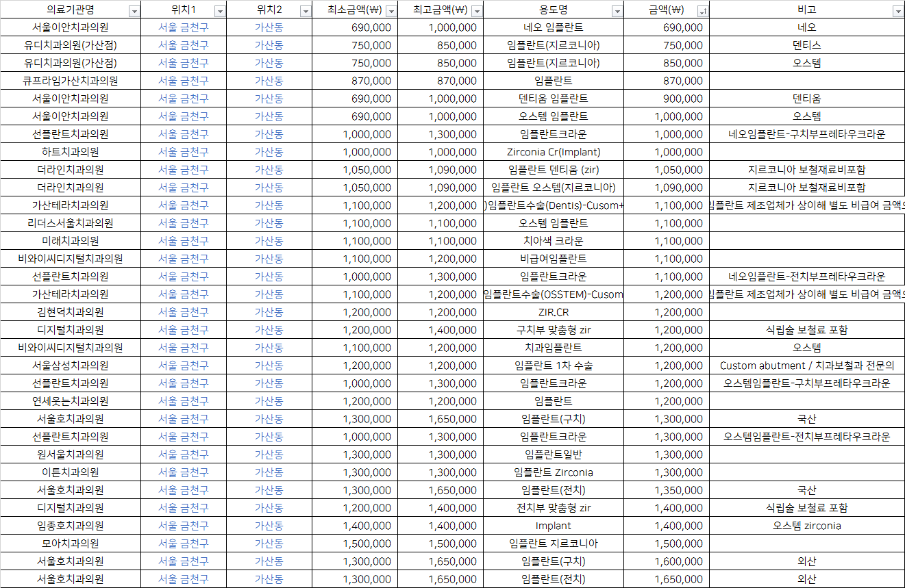Select the 서울삼성치과의원 cell
The height and width of the screenshot is (588, 905).
[x=71, y=366]
